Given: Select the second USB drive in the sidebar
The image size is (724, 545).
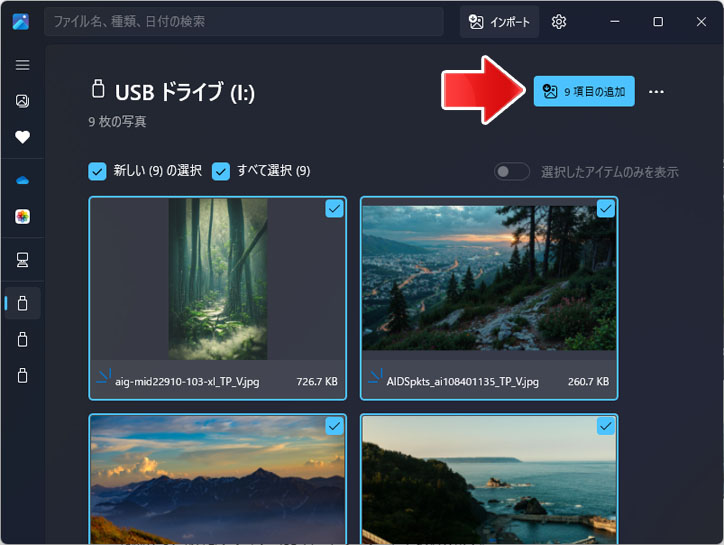Looking at the screenshot, I should tap(22, 340).
